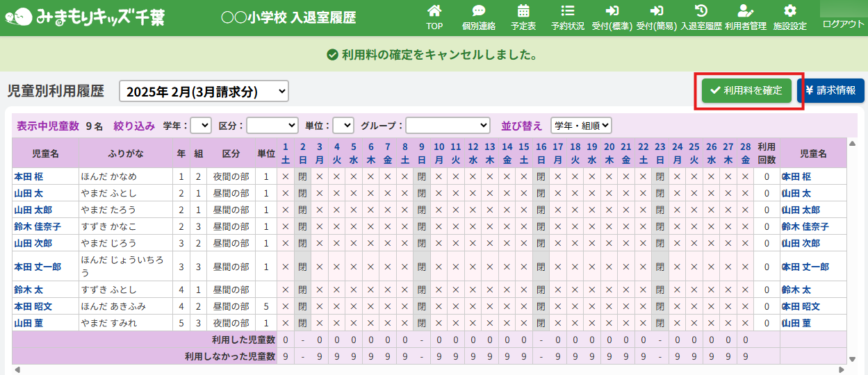Open the 予定表 calendar icon

[523, 12]
